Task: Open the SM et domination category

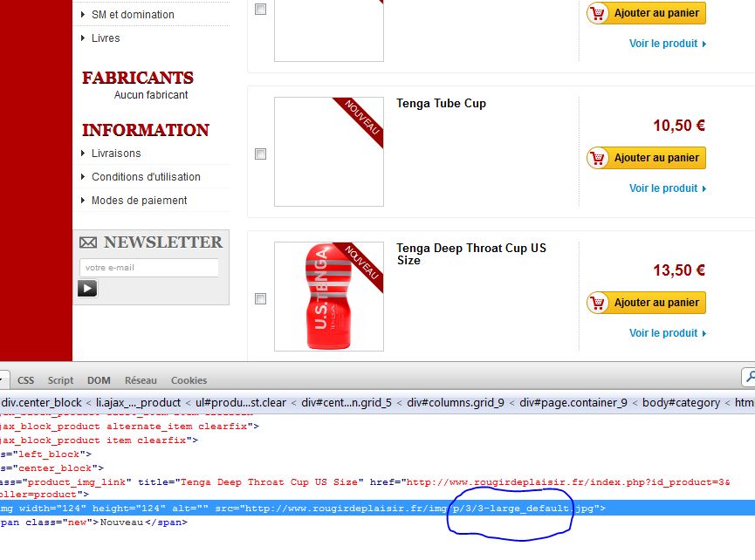Action: point(133,15)
